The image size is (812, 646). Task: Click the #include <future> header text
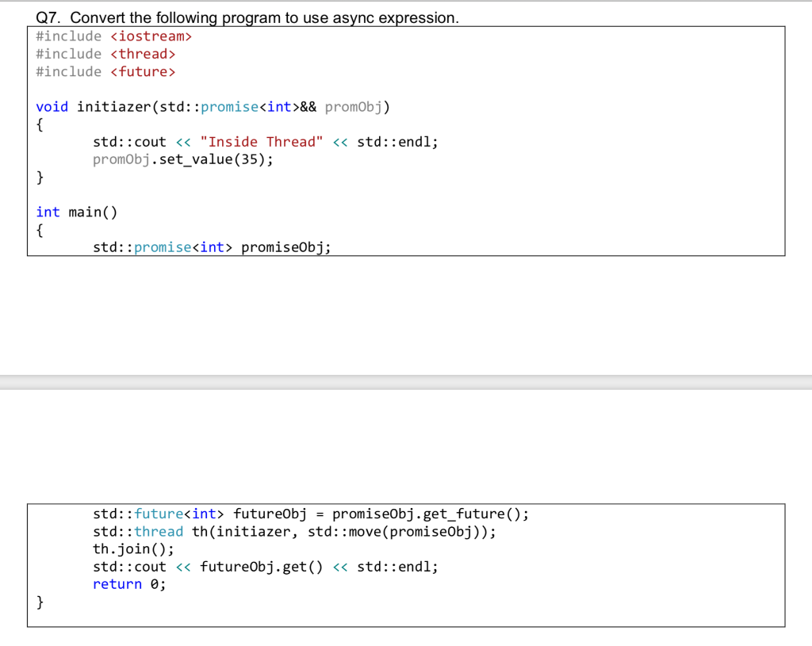(x=105, y=71)
